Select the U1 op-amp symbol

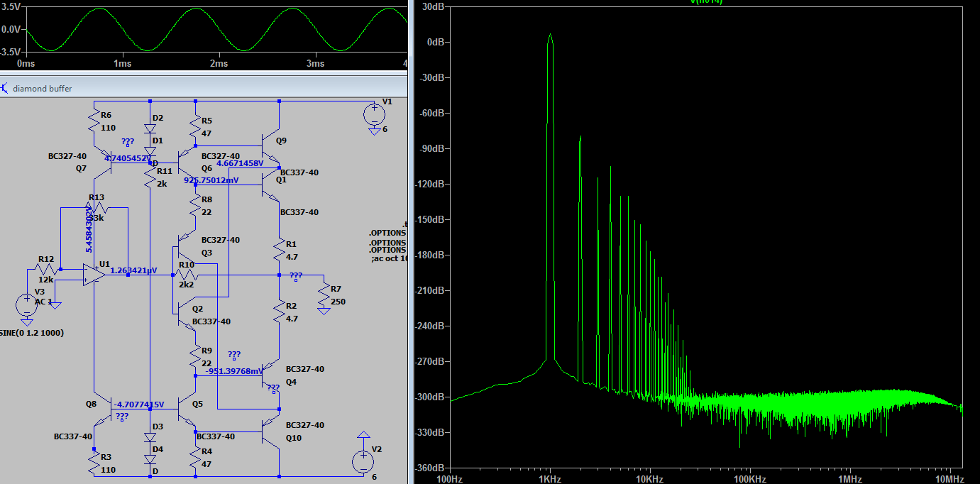(x=93, y=275)
